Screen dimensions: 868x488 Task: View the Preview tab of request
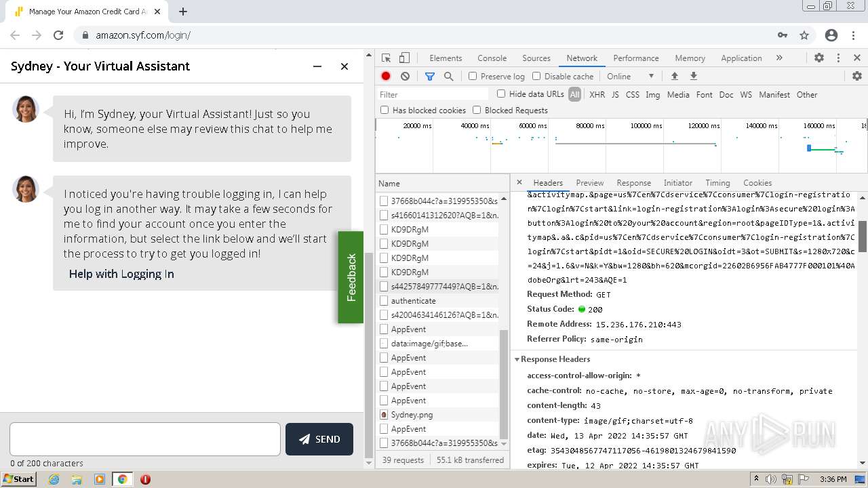(x=590, y=183)
